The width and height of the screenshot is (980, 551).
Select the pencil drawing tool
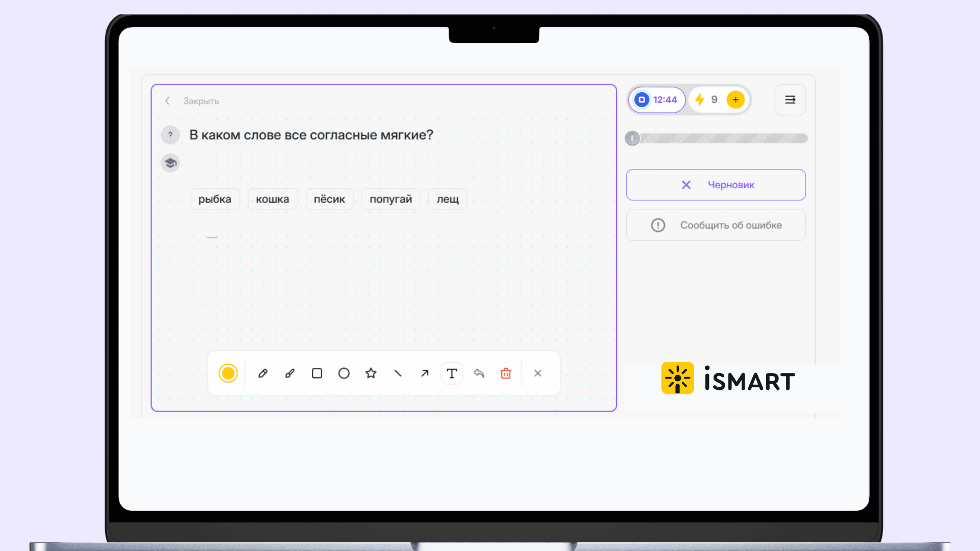[263, 373]
